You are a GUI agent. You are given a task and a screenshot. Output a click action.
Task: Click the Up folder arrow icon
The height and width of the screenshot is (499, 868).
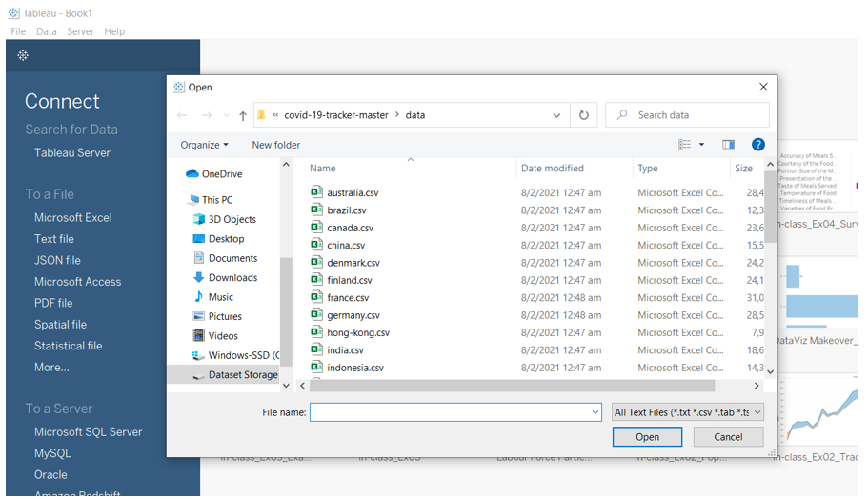243,115
